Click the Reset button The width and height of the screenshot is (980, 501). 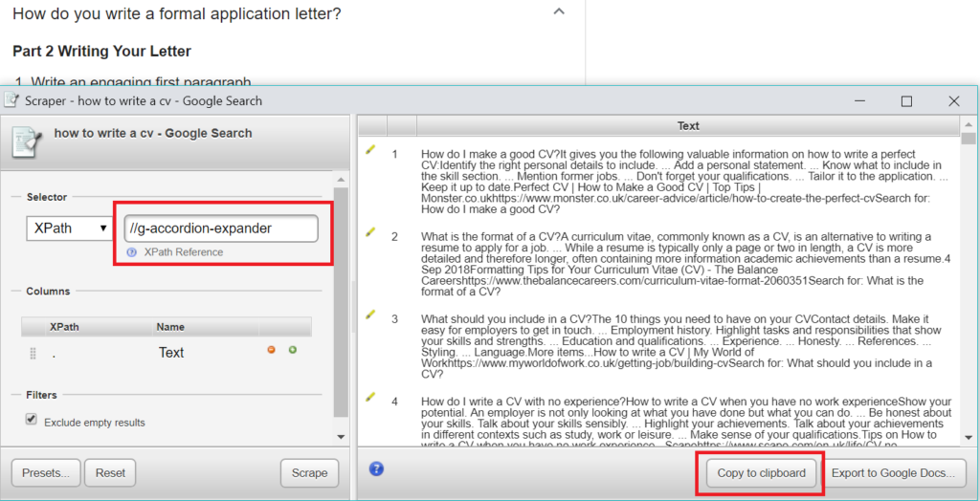110,473
